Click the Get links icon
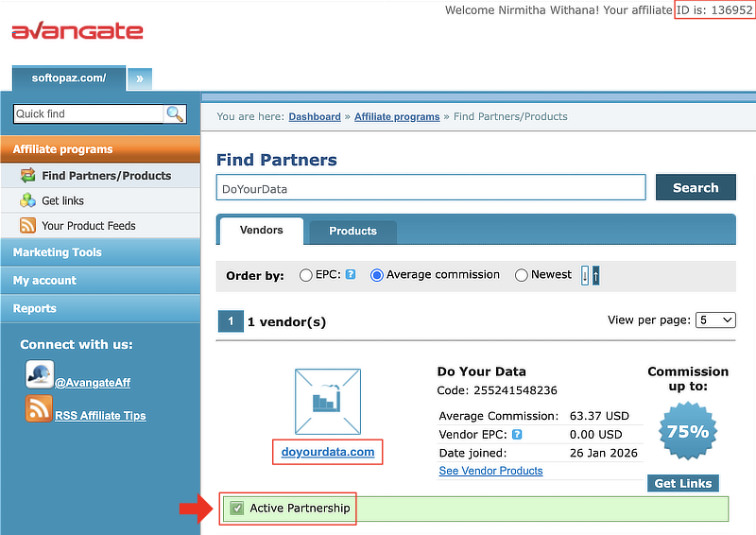 point(27,200)
